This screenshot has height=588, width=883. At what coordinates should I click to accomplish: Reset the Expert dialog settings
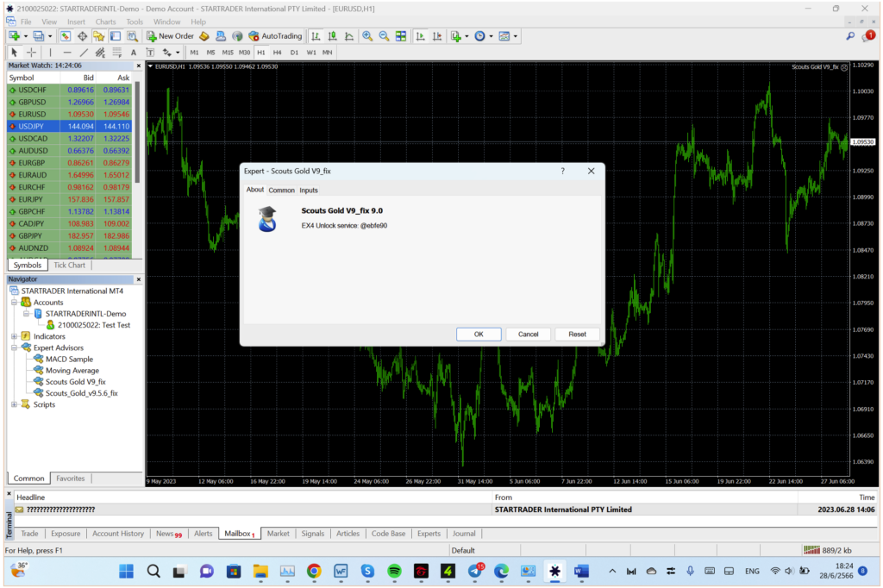point(577,334)
